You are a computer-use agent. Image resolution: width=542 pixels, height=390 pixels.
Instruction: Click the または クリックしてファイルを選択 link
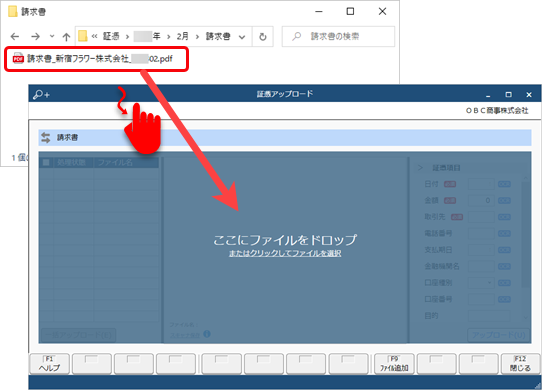285,253
